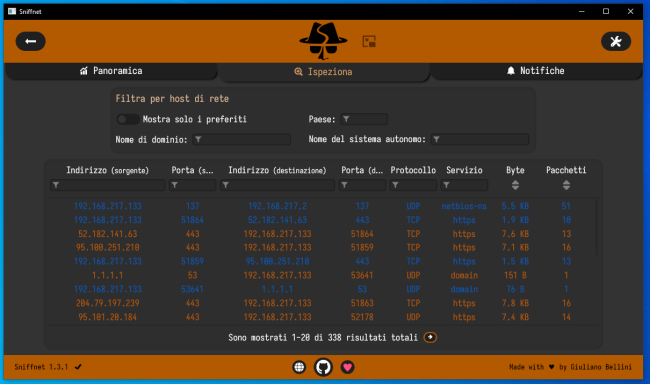Click the Sniffnet hat logo
The height and width of the screenshot is (384, 650).
[x=323, y=41]
